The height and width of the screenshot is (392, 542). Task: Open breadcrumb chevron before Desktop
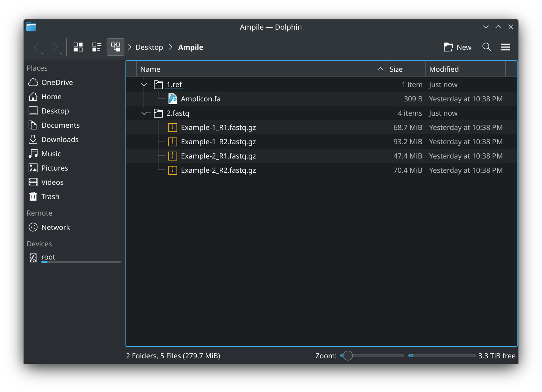130,47
